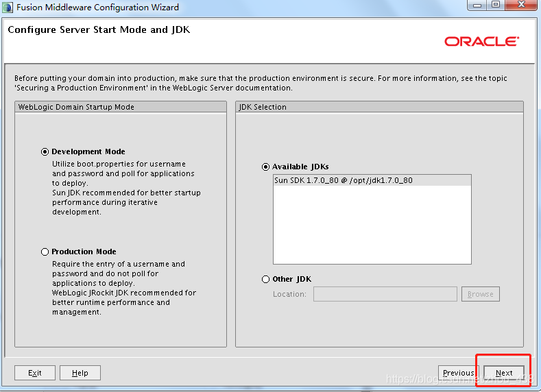Go back with the Previous button
Image resolution: width=541 pixels, height=392 pixels.
click(x=458, y=373)
